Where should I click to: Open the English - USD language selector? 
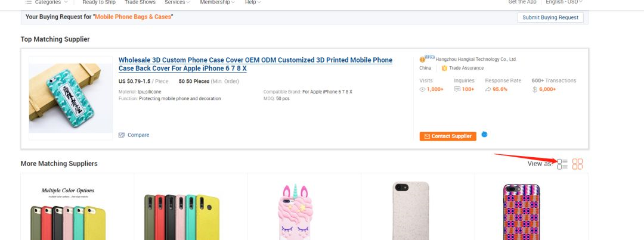(564, 2)
